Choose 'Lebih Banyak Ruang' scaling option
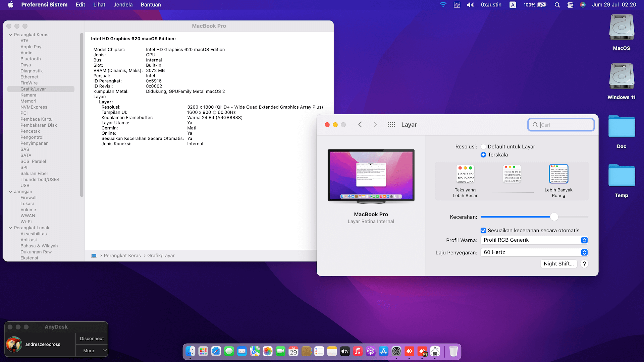This screenshot has width=644, height=362. [558, 181]
